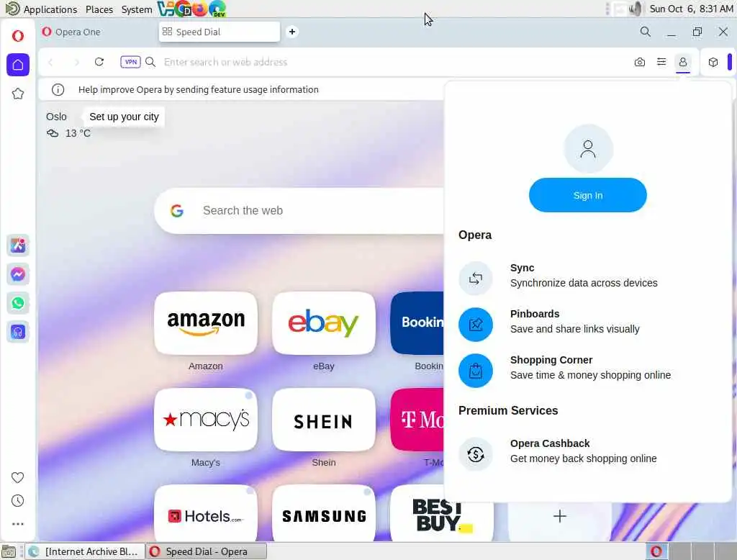Search open tabs with magnifier icon
737x560 pixels.
tap(646, 32)
